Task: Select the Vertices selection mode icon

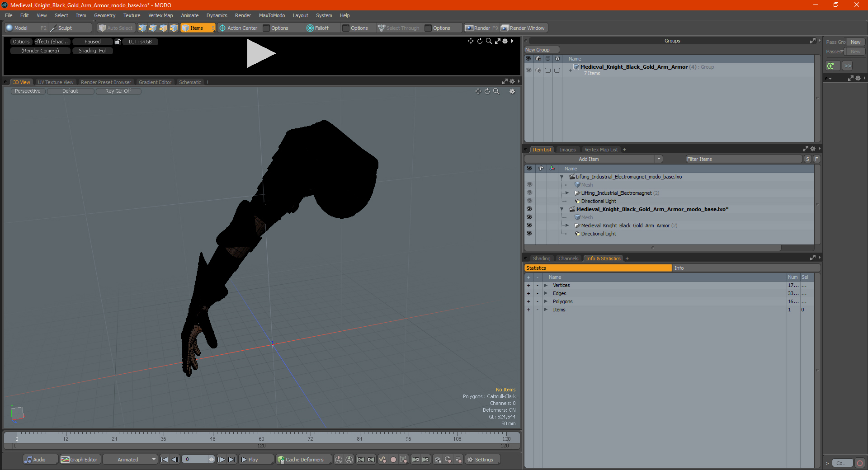Action: click(x=142, y=28)
